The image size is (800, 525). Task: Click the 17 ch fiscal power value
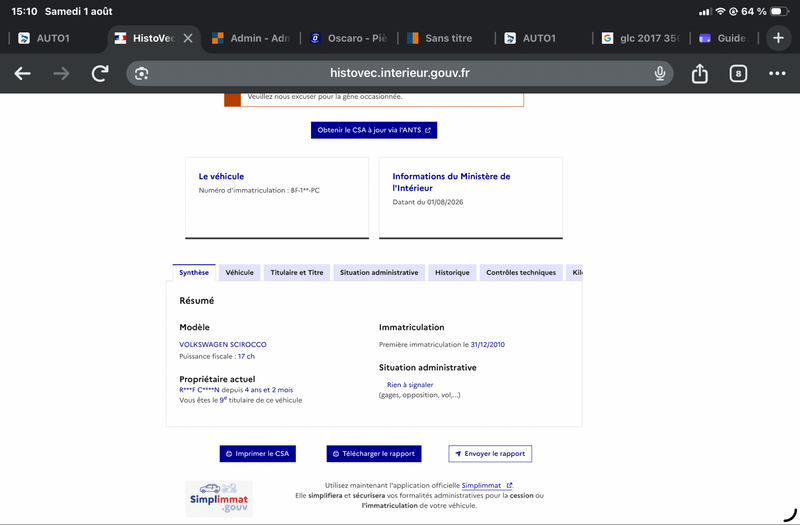click(x=246, y=356)
